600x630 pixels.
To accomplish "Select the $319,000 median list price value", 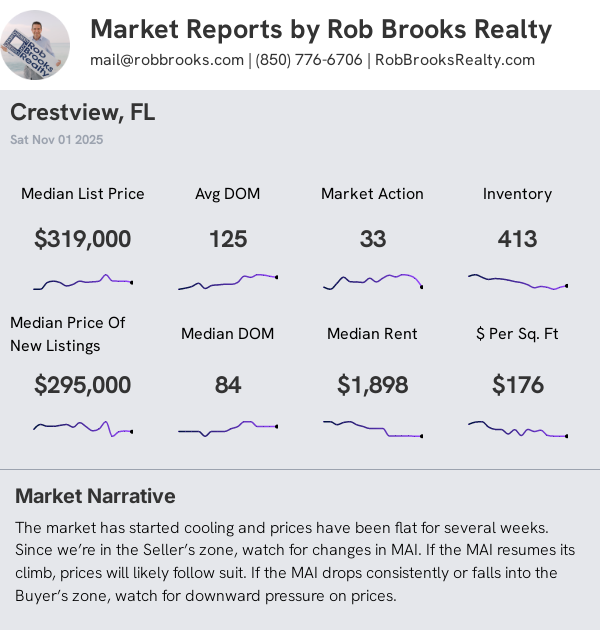I will click(x=83, y=239).
